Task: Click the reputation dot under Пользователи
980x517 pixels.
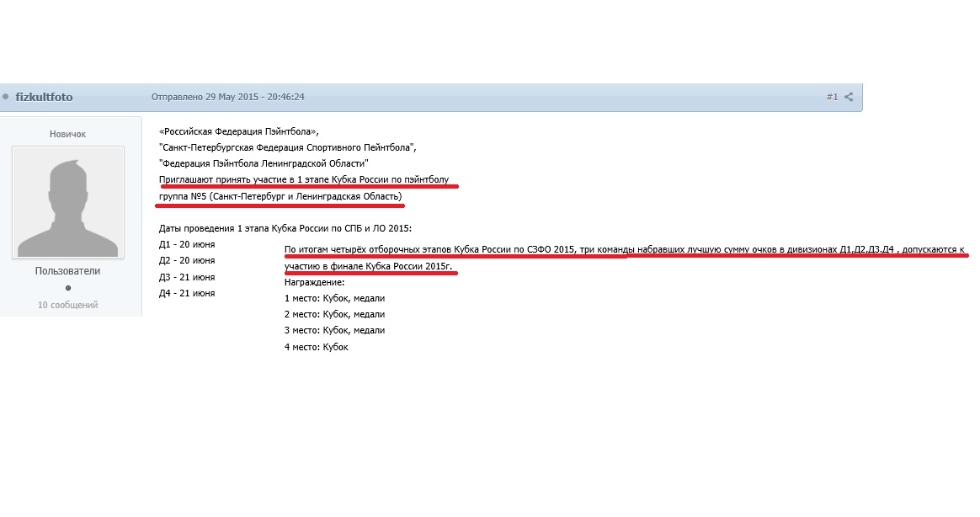Action: pyautogui.click(x=68, y=288)
